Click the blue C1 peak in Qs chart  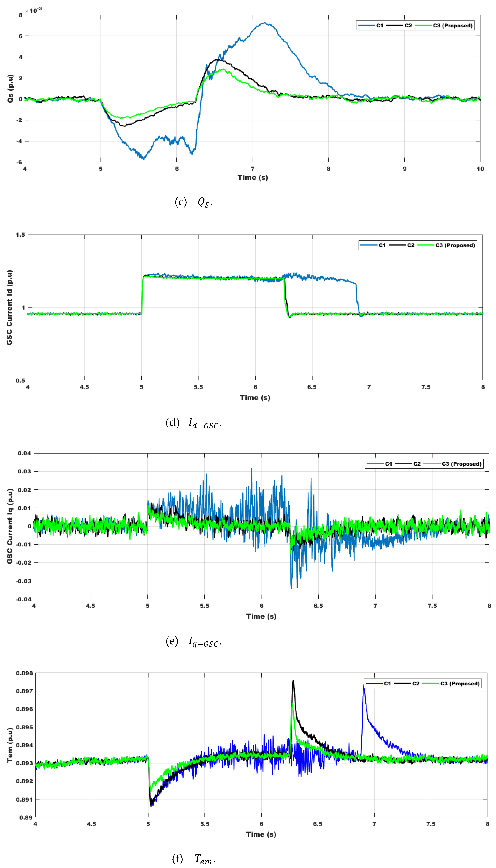tap(264, 23)
